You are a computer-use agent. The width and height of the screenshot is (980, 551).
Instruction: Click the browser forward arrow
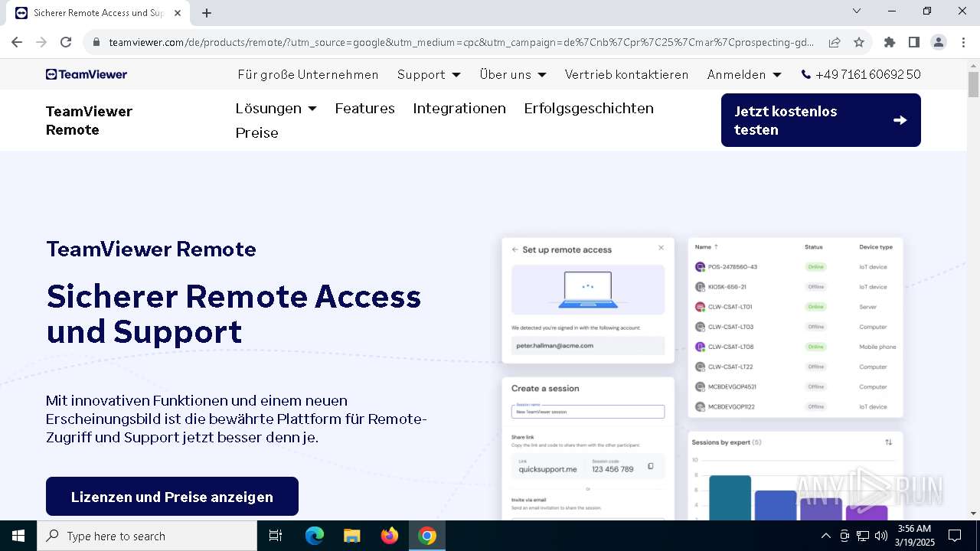41,42
